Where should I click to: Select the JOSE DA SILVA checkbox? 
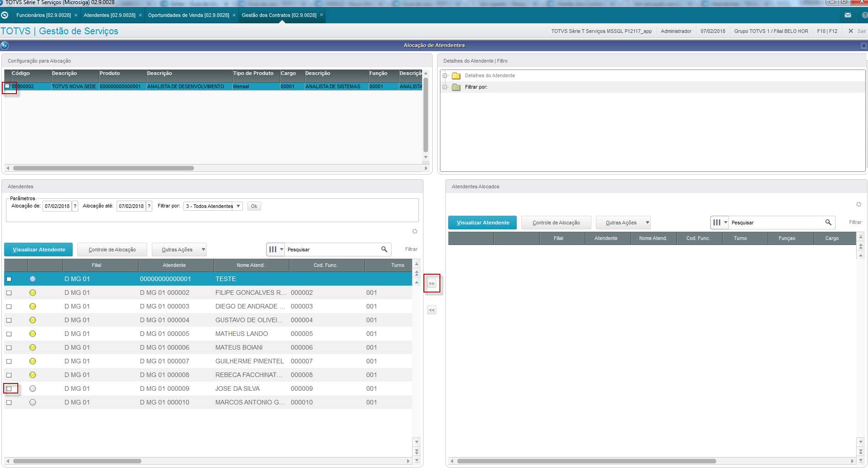point(9,389)
